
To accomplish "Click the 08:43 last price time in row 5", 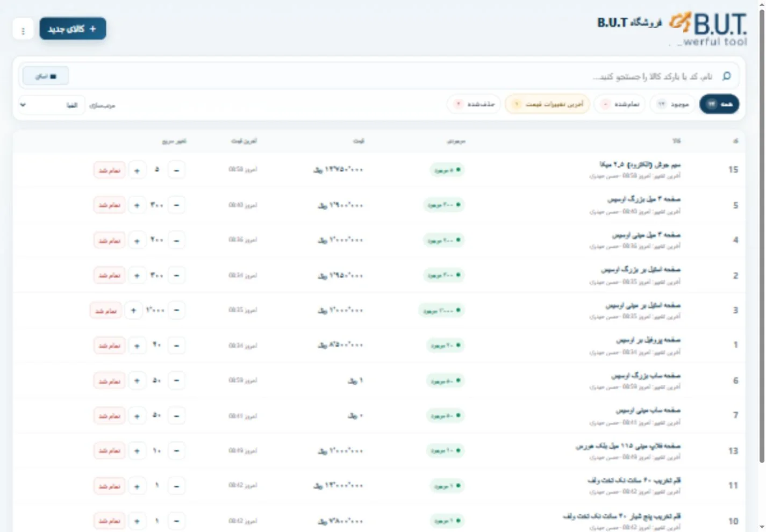I will click(x=243, y=205).
